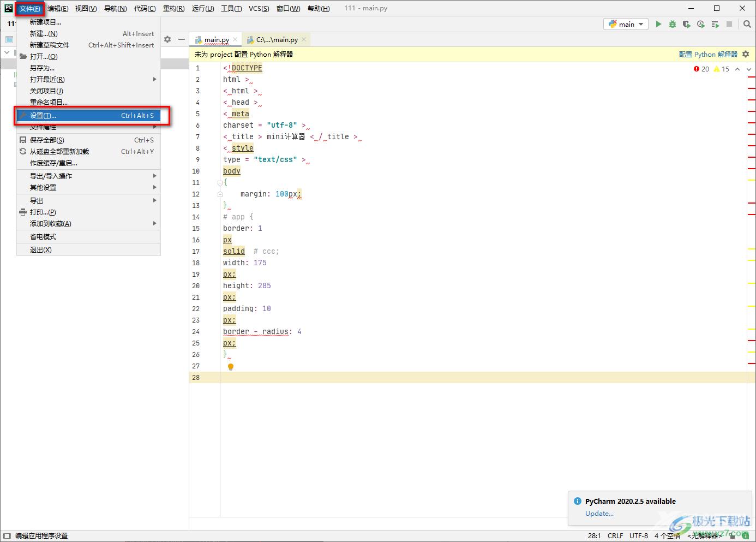Switch to the main.py editor tab
Image resolution: width=756 pixels, height=542 pixels.
point(217,39)
